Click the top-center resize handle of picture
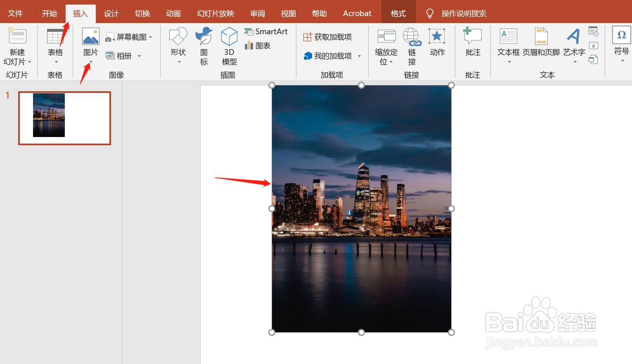 pyautogui.click(x=361, y=85)
